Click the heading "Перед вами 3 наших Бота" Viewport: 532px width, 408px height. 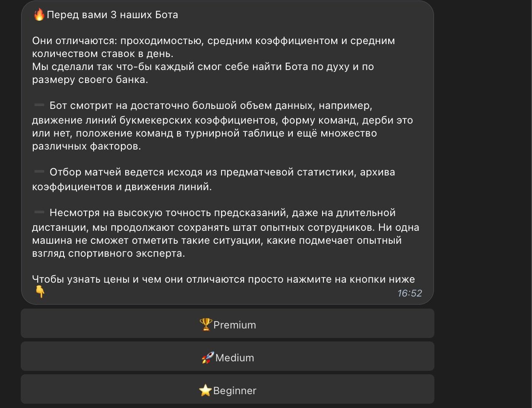click(112, 15)
